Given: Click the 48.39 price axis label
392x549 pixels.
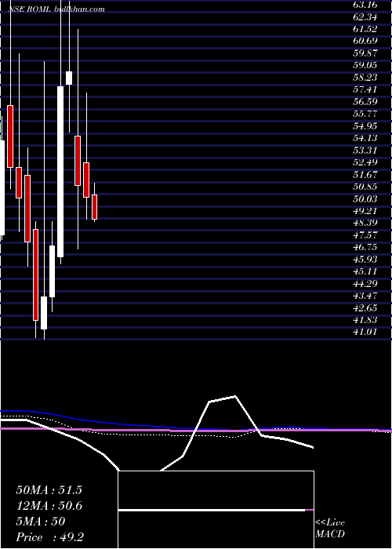Looking at the screenshot, I should (x=365, y=223).
